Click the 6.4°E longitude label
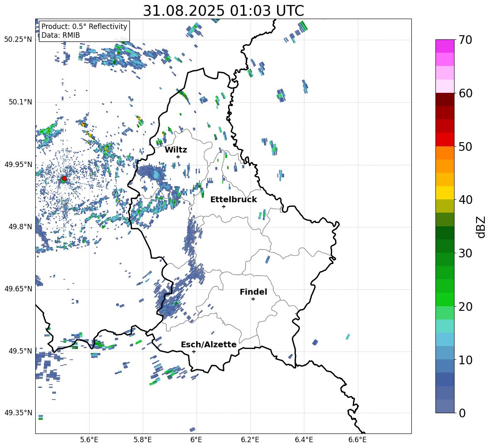Image resolution: width=491 pixels, height=448 pixels. [304, 440]
